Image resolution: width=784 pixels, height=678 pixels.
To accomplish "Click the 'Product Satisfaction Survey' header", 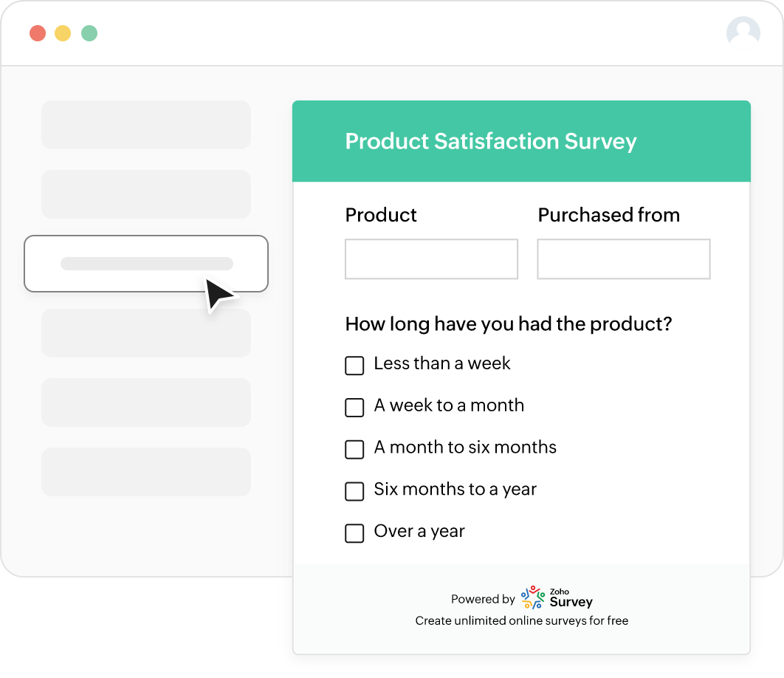I will coord(491,141).
